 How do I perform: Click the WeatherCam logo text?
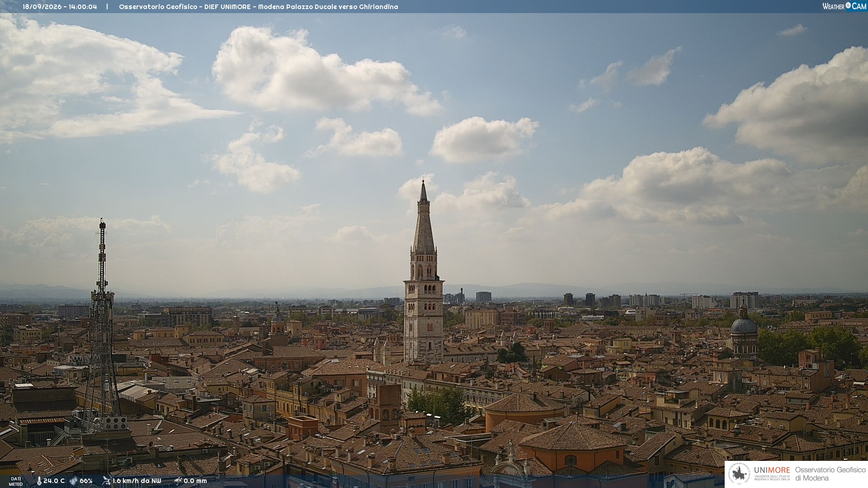[844, 6]
